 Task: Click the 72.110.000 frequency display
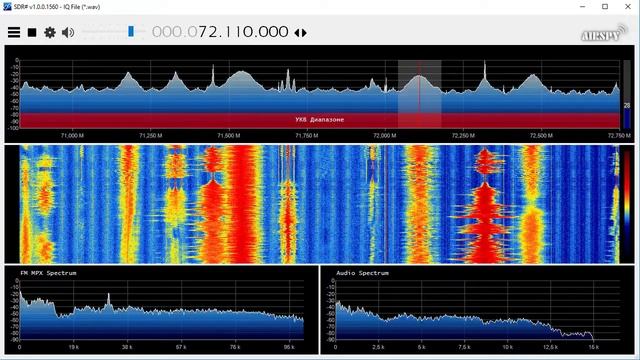click(x=220, y=32)
